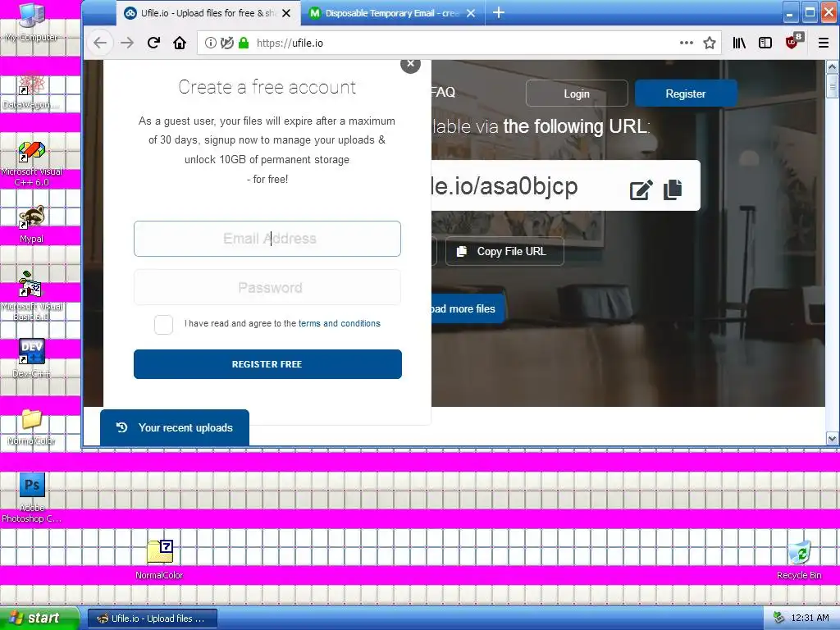Select the DataWagon desktop shortcut

32,90
